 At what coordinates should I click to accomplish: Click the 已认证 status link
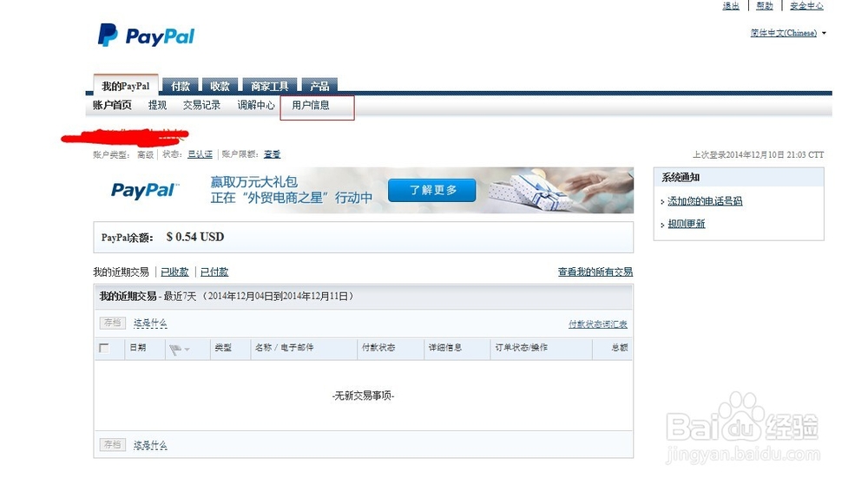pyautogui.click(x=200, y=154)
